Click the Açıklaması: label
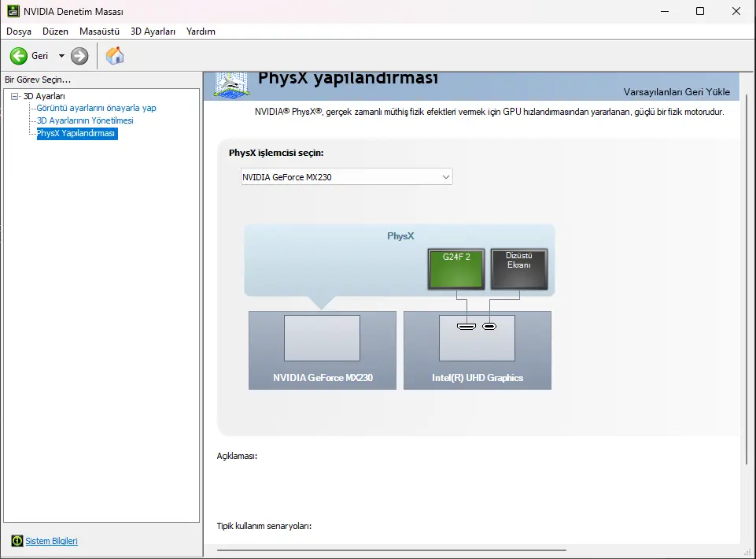 [x=237, y=456]
